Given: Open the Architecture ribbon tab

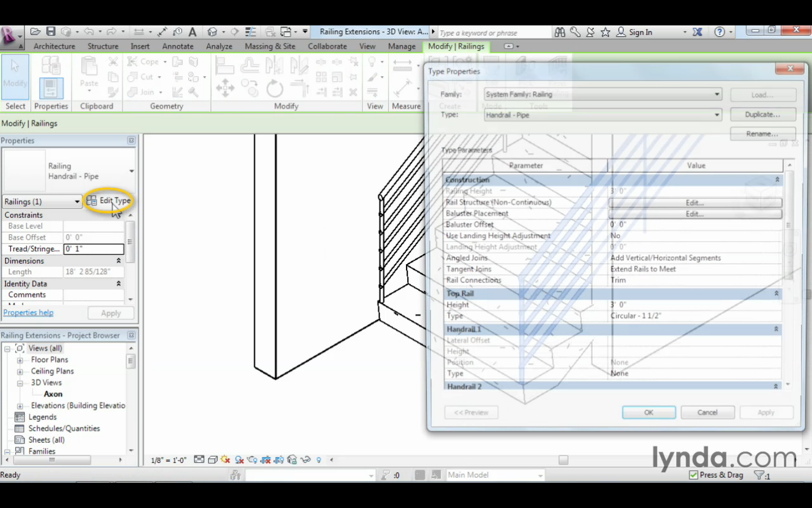Looking at the screenshot, I should tap(54, 46).
